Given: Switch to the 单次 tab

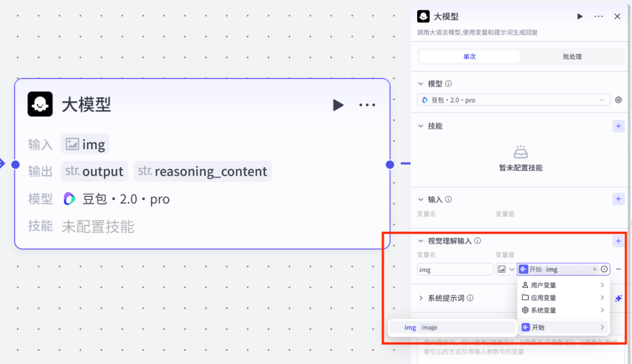Looking at the screenshot, I should (469, 56).
